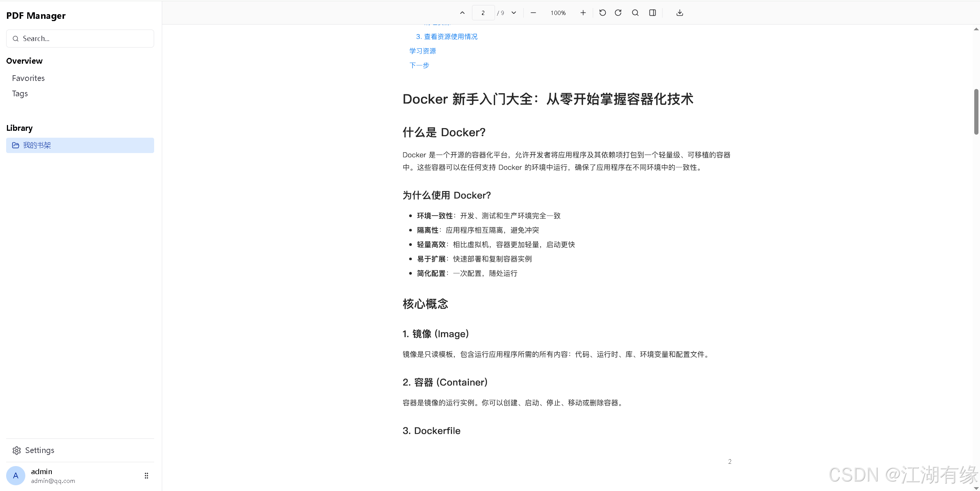This screenshot has width=980, height=491.
Task: Go to next page with down chevron
Action: click(514, 13)
